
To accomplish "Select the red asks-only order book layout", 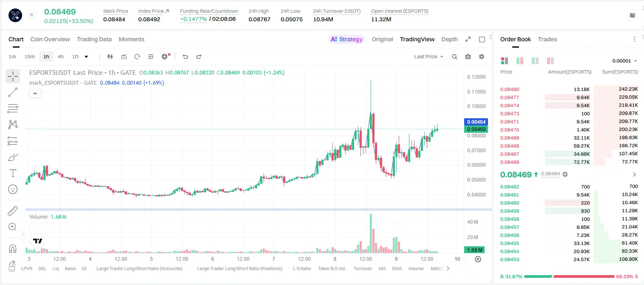I will pos(550,61).
